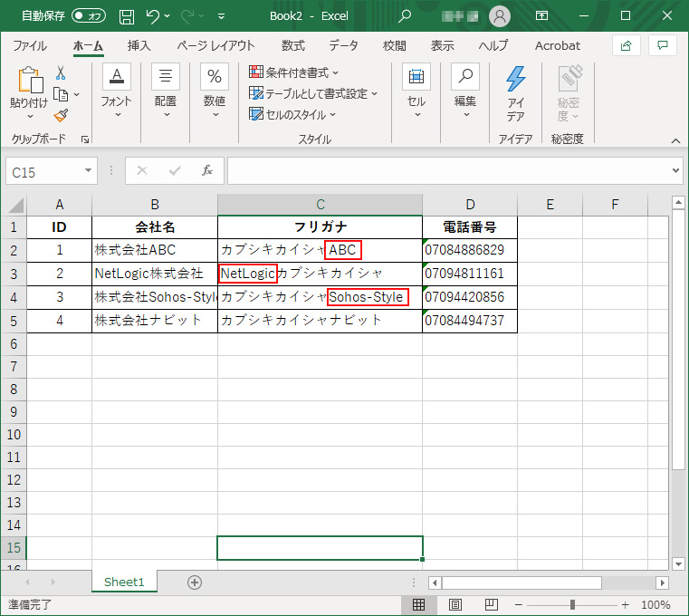Open the ファイル tab
Viewport: 689px width, 616px height.
pos(30,45)
